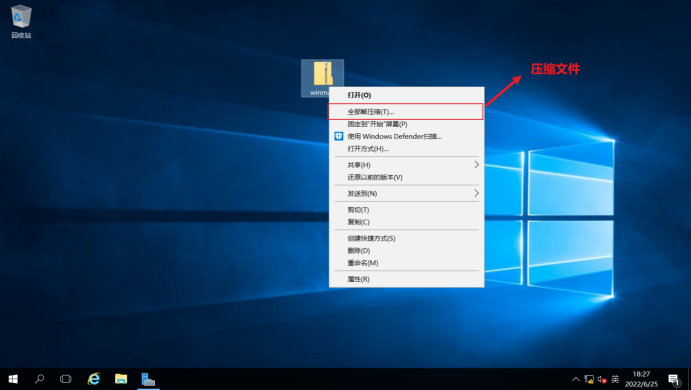Click the Show Desktop strip at taskbar end

[689, 379]
